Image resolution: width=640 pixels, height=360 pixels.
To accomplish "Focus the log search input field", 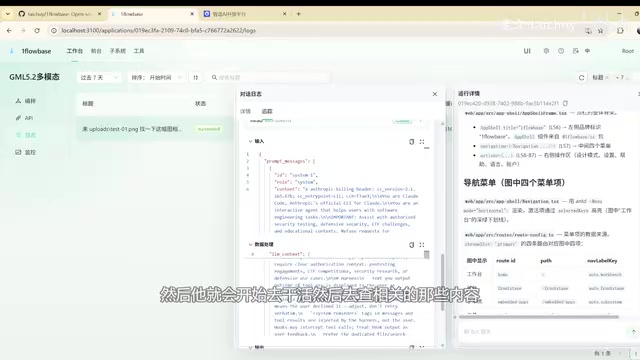I will tap(269, 78).
